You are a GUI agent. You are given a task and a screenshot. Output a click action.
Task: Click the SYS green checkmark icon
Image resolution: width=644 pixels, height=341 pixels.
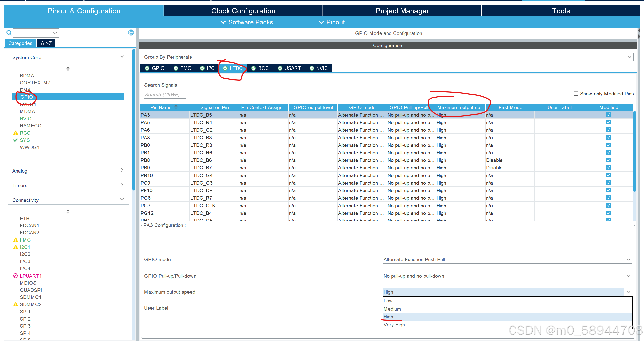click(15, 140)
